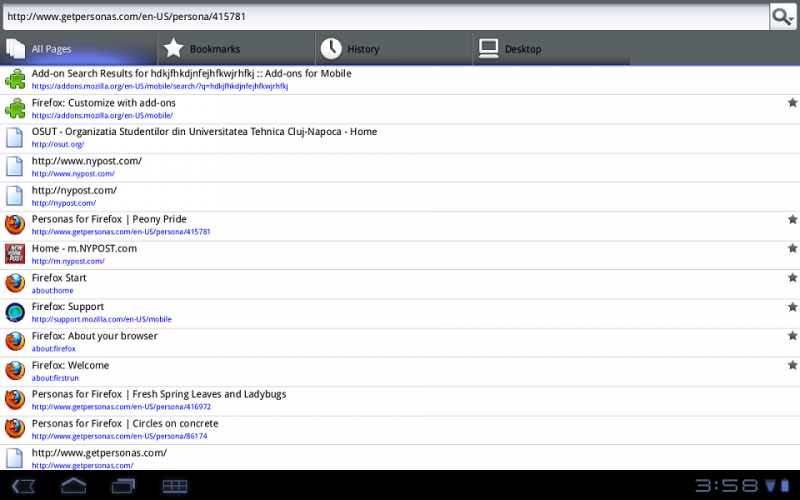The image size is (800, 500).
Task: Open 'Firefox: Customize with add-ons' title
Action: (104, 103)
